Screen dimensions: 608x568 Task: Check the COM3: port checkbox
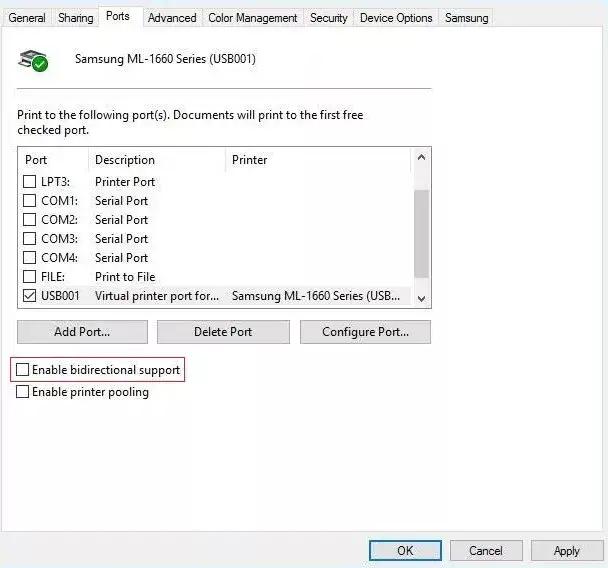click(29, 238)
